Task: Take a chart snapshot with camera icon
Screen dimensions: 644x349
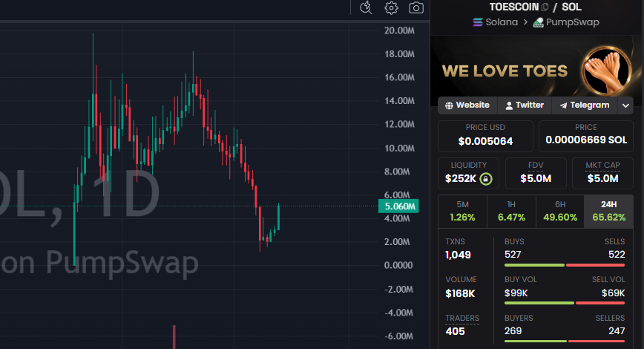Action: [416, 8]
